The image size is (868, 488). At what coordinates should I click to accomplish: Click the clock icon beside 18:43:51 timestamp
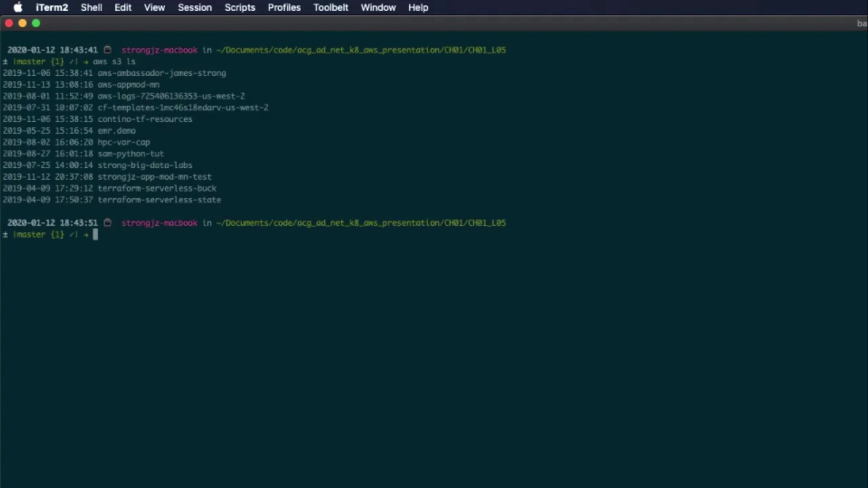click(x=108, y=223)
